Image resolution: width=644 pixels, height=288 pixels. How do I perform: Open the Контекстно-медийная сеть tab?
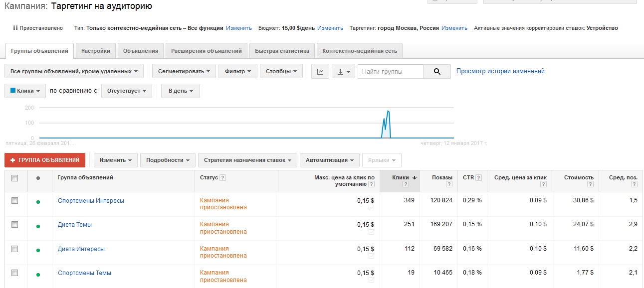point(359,51)
